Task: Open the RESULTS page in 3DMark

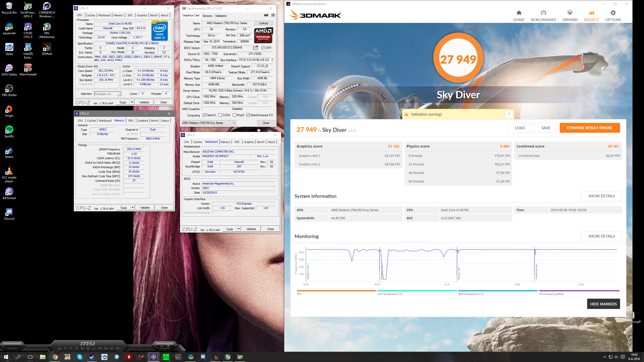Action: tap(591, 16)
